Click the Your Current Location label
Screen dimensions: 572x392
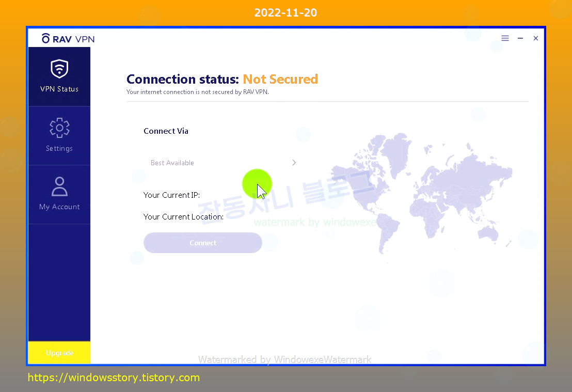183,217
